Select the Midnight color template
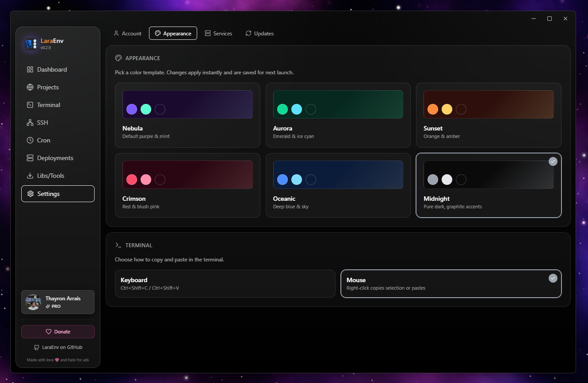Image resolution: width=588 pixels, height=383 pixels. pos(489,185)
